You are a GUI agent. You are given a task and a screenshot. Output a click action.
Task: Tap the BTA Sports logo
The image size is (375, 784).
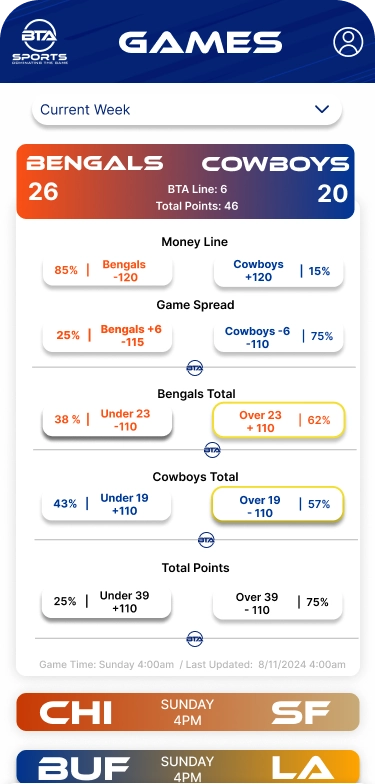tap(40, 42)
